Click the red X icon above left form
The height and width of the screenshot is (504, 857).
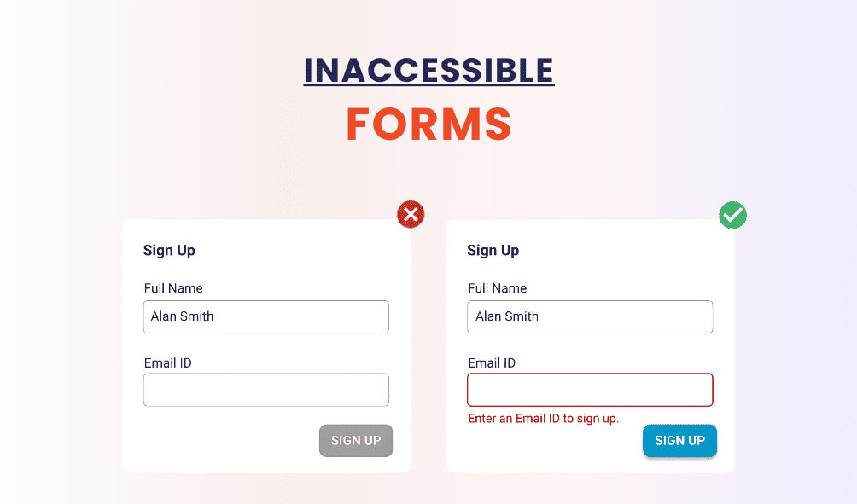pos(411,215)
